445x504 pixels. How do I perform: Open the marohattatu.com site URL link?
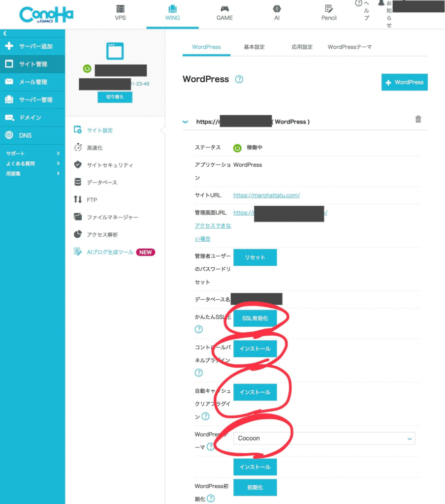(x=266, y=195)
